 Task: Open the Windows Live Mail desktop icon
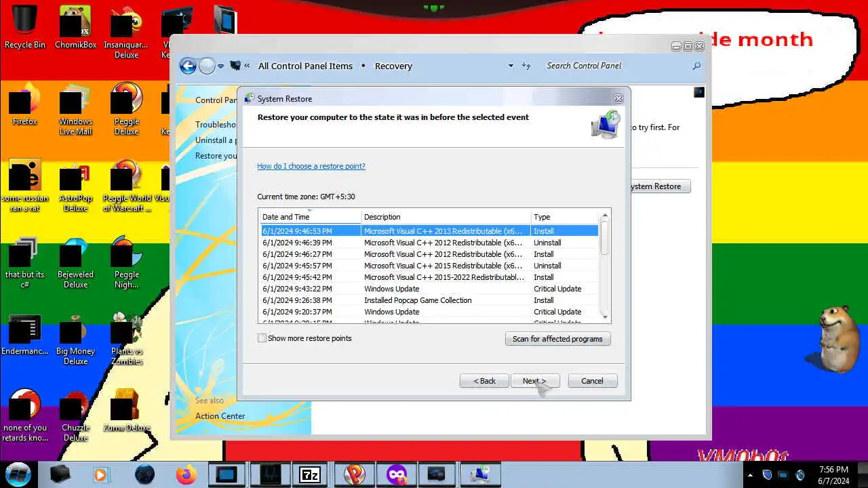(75, 108)
